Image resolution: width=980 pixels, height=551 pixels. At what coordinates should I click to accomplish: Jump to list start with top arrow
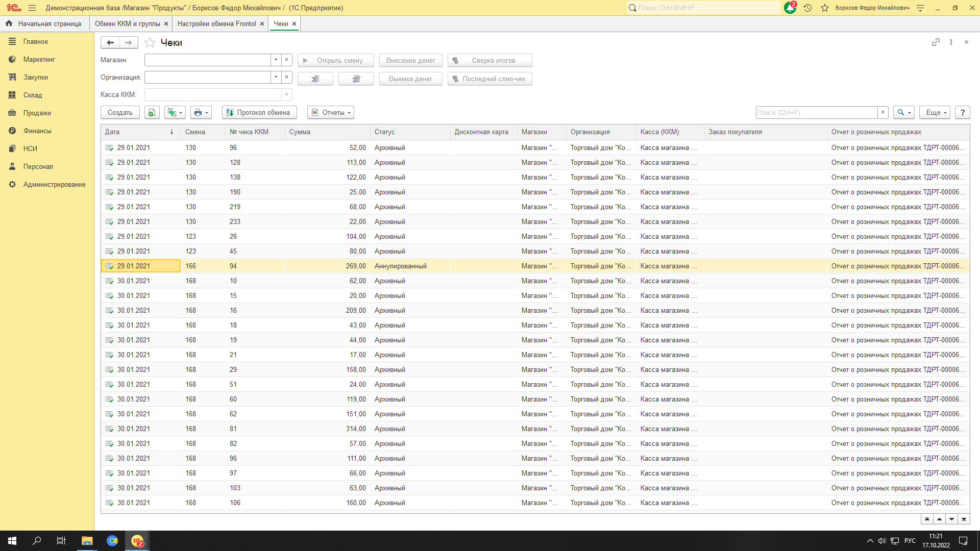[927, 519]
